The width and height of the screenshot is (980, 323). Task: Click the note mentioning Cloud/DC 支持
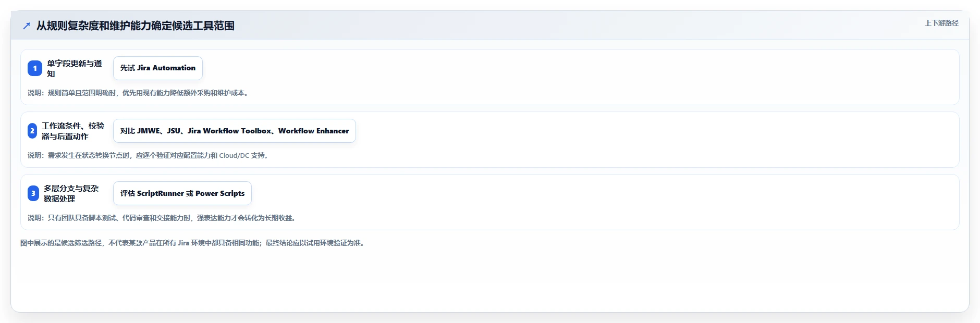click(149, 155)
